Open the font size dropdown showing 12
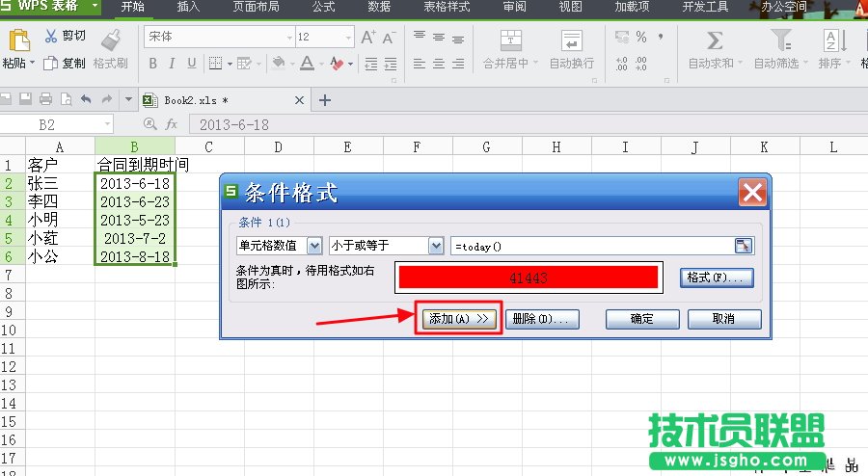 click(x=348, y=37)
